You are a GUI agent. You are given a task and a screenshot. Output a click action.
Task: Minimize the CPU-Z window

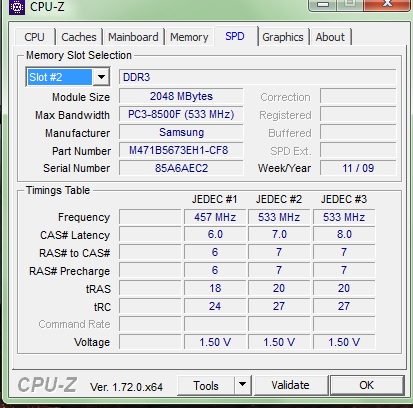[323, 4]
